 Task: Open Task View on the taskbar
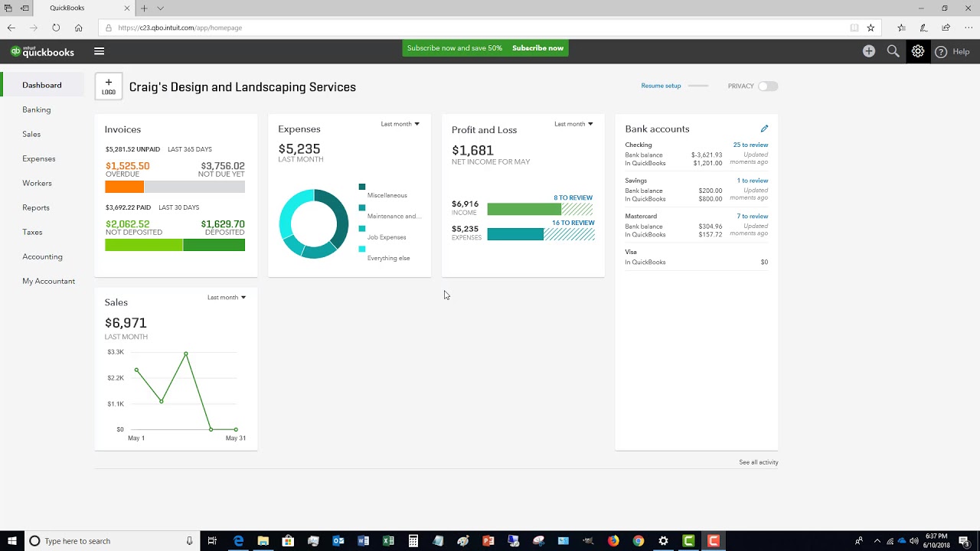(x=213, y=541)
